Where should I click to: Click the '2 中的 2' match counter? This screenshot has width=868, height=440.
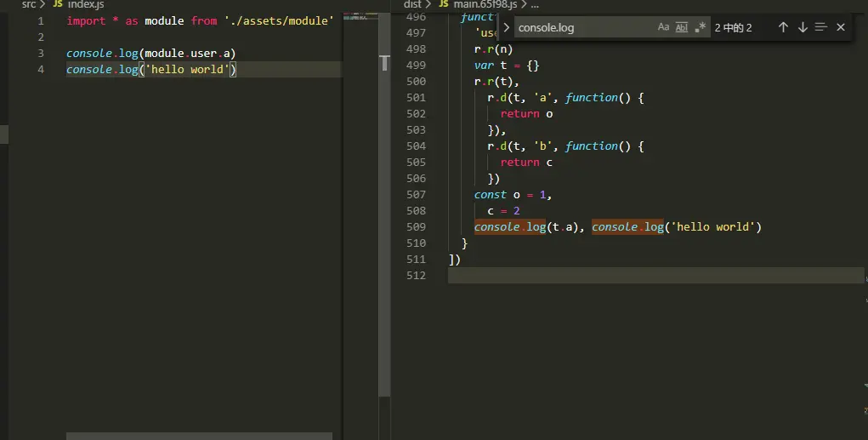(x=733, y=28)
